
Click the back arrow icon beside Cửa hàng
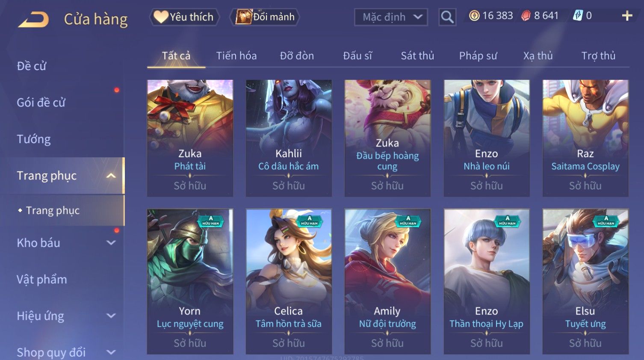[x=33, y=20]
